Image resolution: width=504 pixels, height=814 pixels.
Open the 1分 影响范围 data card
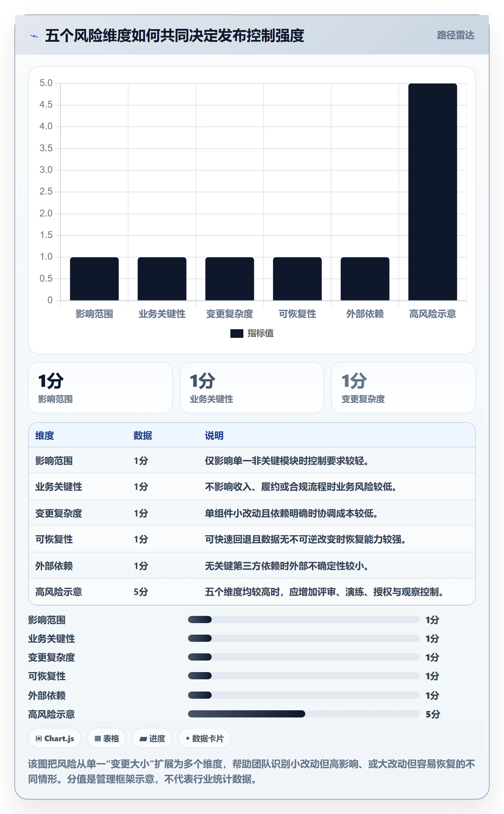point(100,388)
